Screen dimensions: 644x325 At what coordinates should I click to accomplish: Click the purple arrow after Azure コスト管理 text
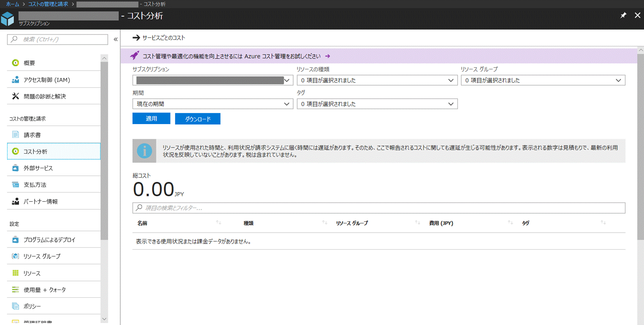pyautogui.click(x=328, y=56)
